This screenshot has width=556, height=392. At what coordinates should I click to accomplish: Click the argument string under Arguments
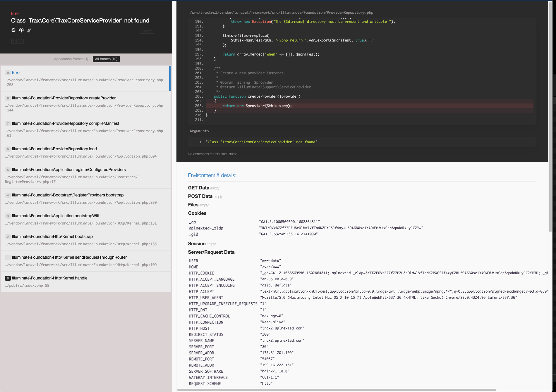(262, 142)
